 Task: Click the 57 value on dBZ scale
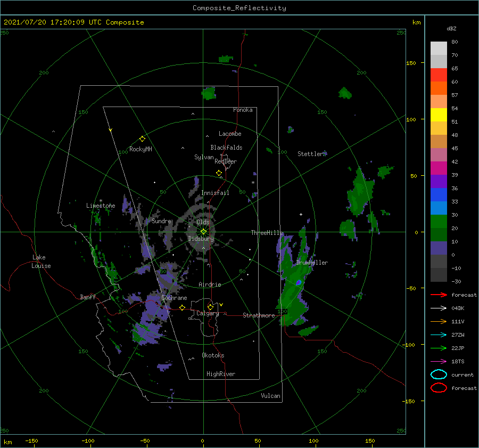455,95
